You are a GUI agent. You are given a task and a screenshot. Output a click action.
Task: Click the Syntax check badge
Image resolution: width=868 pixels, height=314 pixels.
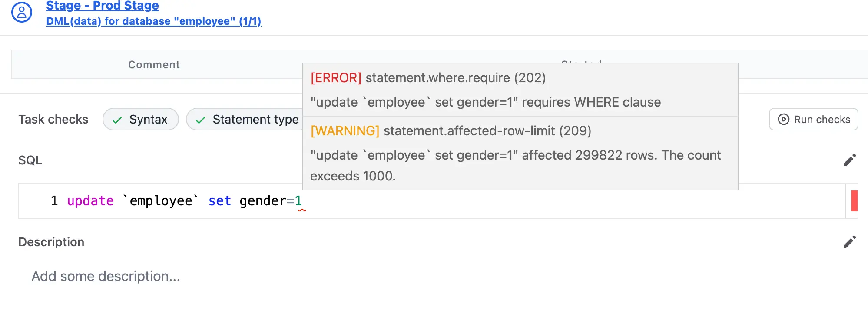click(x=140, y=119)
